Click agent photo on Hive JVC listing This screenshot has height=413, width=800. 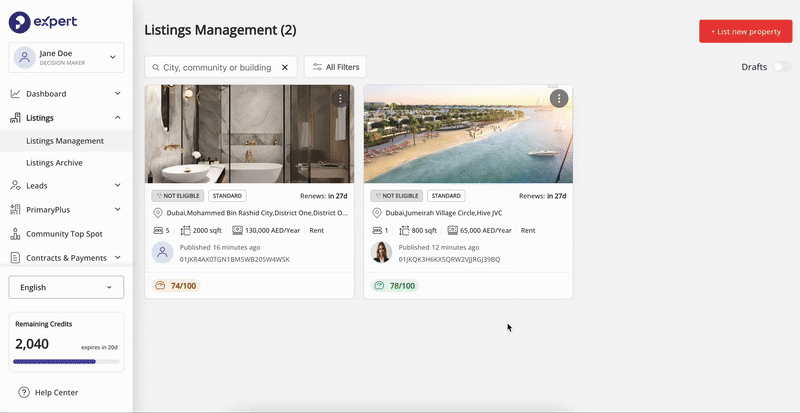[381, 252]
